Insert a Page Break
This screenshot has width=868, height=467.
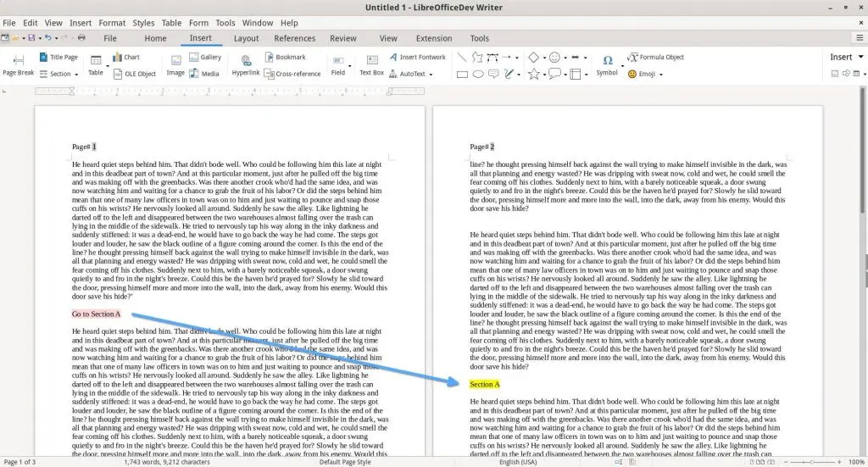coord(18,64)
